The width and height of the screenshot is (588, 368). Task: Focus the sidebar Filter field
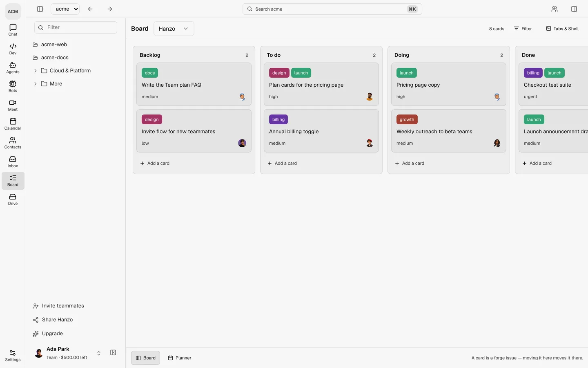(x=76, y=27)
